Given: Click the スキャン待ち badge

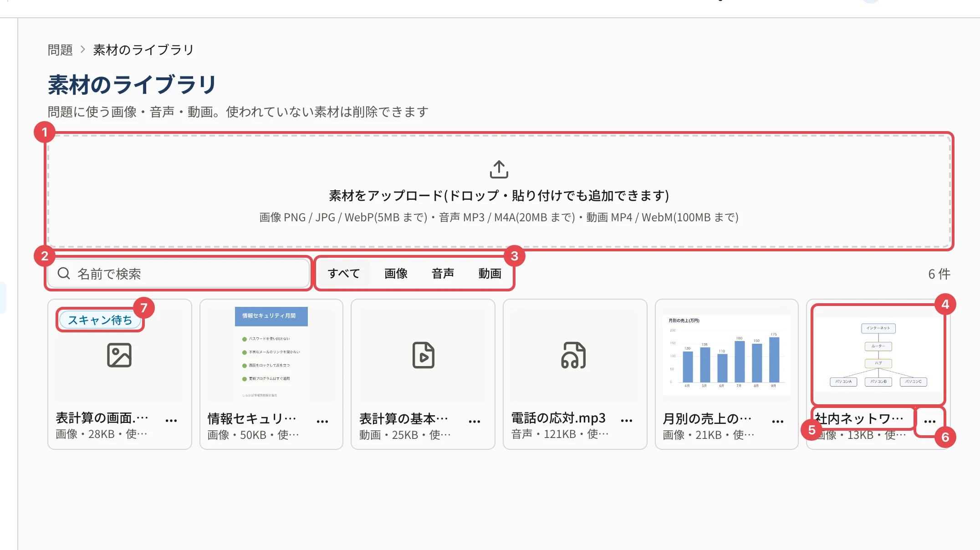Looking at the screenshot, I should (x=100, y=320).
